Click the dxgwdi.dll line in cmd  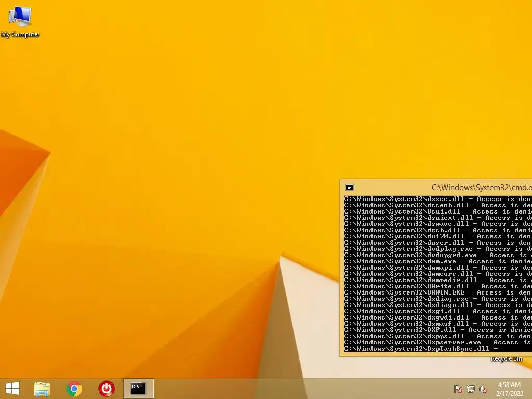[x=437, y=317]
